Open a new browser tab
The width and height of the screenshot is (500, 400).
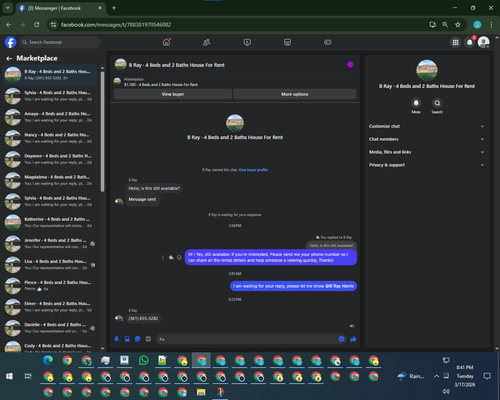click(114, 8)
